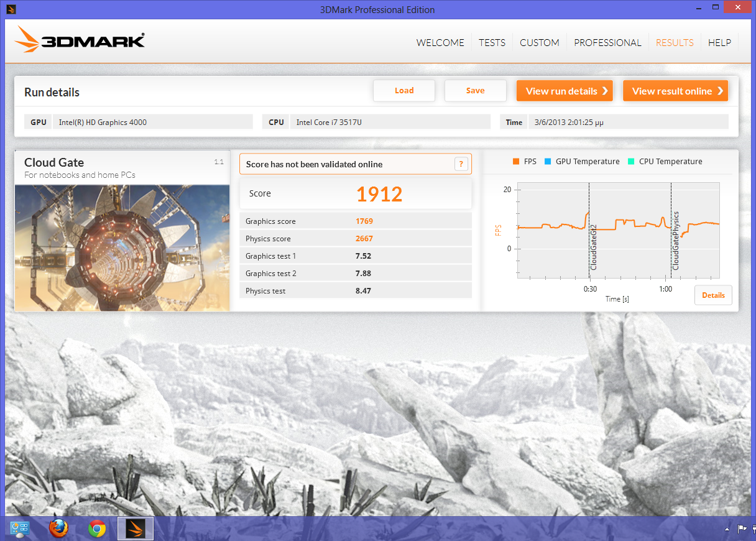
Task: Switch to the Tests tab
Action: click(492, 43)
